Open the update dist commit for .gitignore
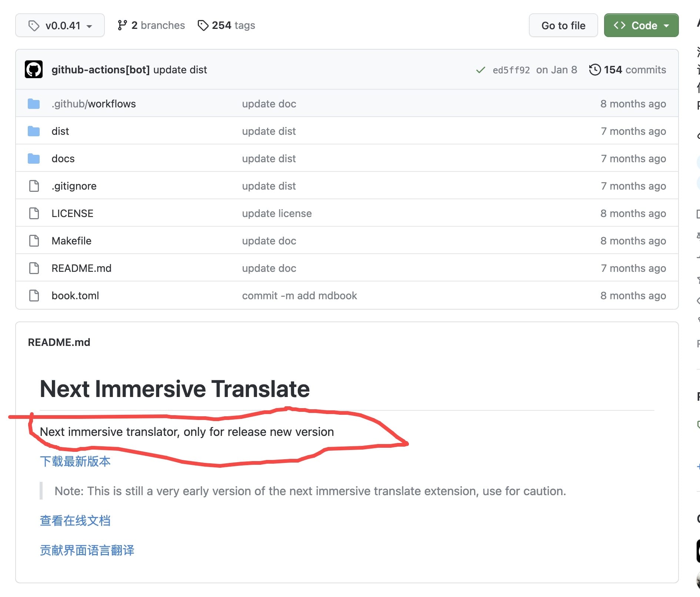Image resolution: width=700 pixels, height=597 pixels. 269,186
